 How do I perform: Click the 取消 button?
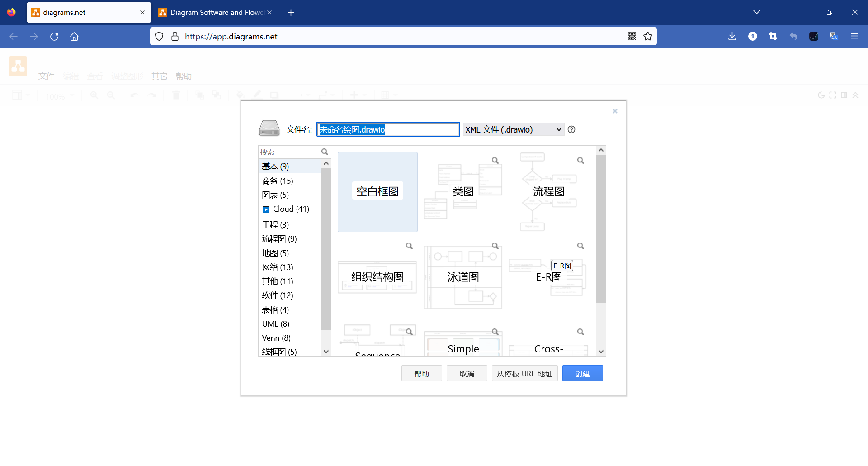[x=467, y=374]
